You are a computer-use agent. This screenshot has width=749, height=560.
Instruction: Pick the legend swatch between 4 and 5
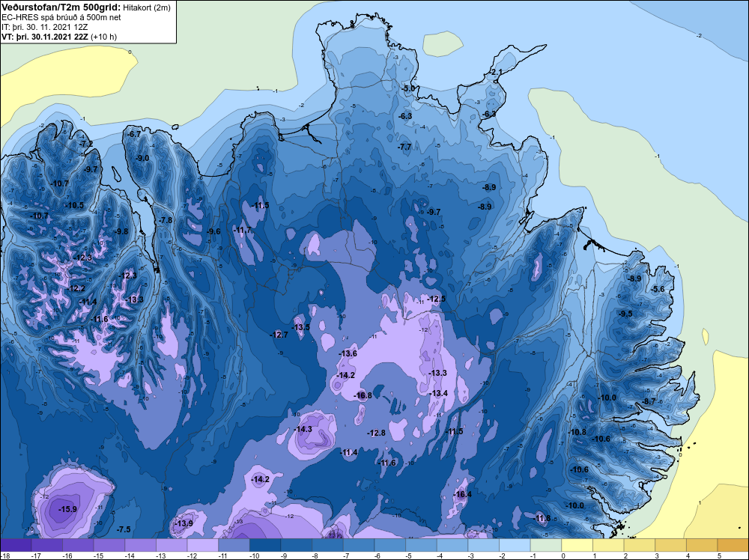click(702, 545)
